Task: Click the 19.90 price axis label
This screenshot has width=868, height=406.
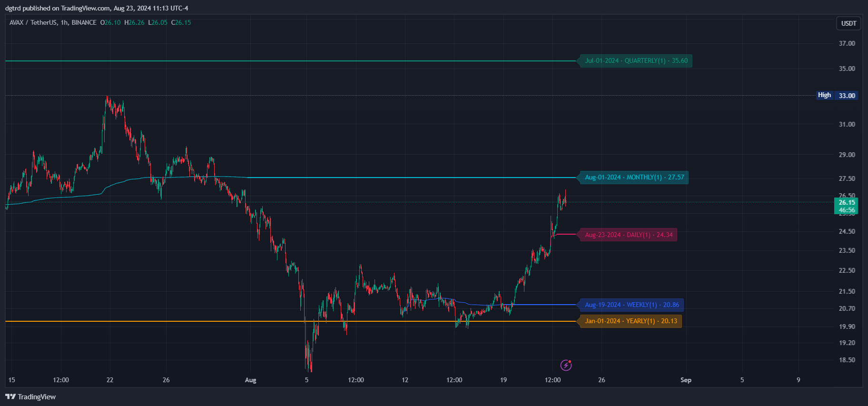Action: pyautogui.click(x=847, y=327)
